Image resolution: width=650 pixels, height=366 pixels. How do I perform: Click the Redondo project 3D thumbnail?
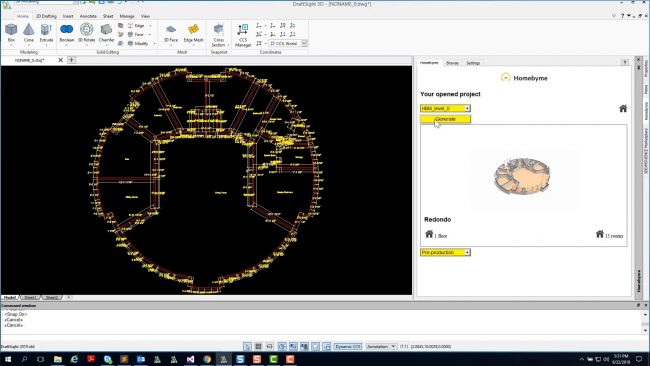(x=522, y=175)
